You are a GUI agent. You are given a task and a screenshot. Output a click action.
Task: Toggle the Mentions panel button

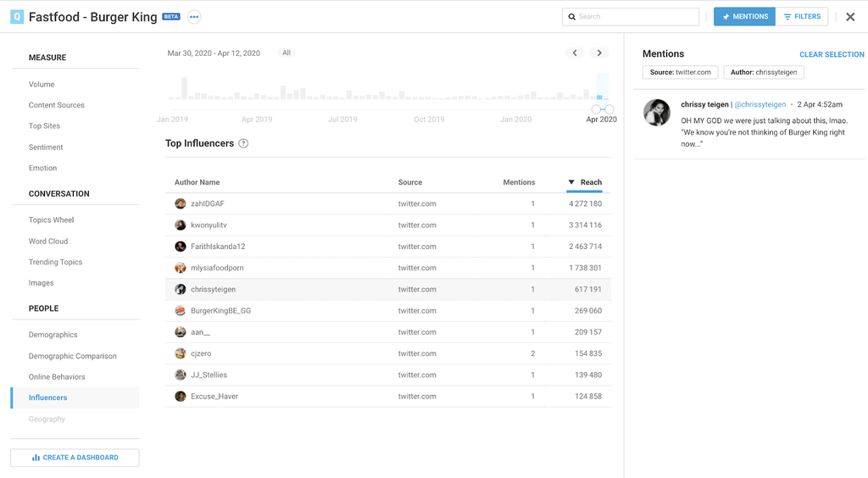coord(744,17)
